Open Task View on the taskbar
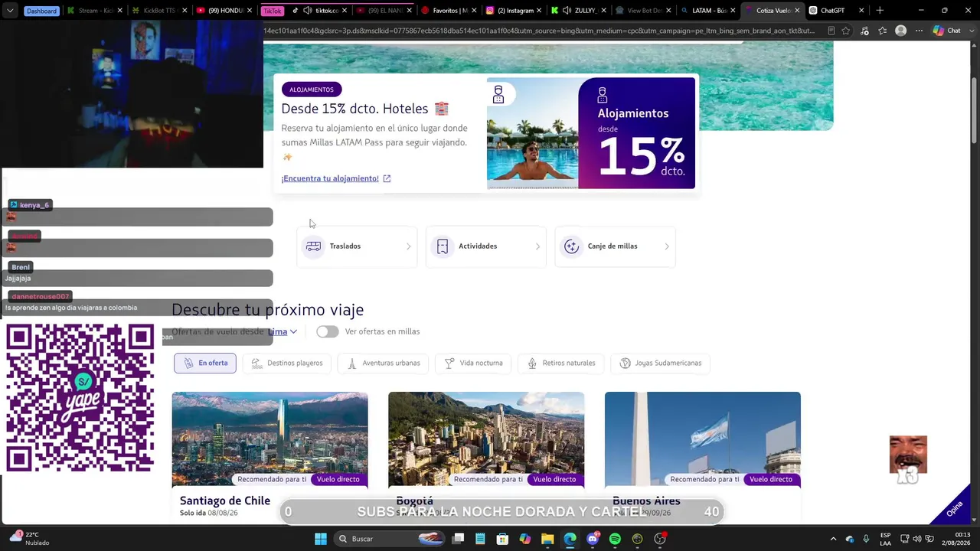Image resolution: width=980 pixels, height=551 pixels. pos(458,539)
